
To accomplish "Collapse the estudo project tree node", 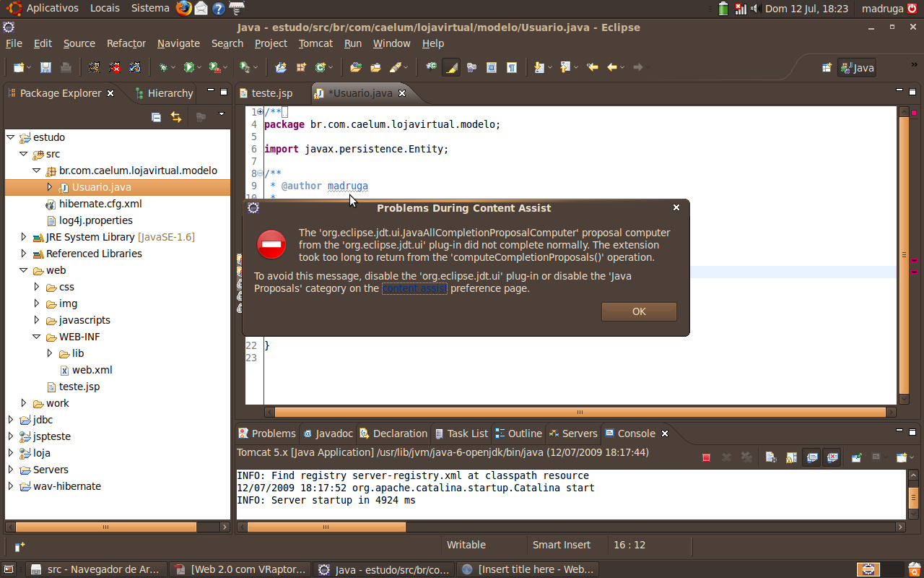I will [11, 137].
